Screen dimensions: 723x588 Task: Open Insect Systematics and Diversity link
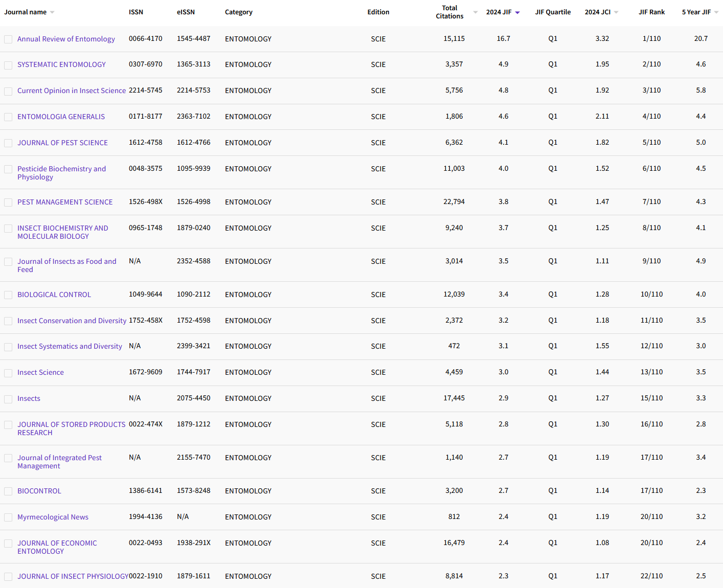(70, 346)
